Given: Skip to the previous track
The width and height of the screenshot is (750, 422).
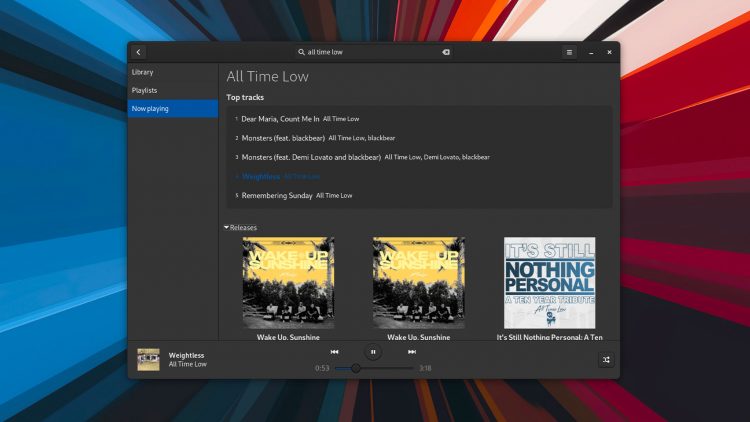Looking at the screenshot, I should [x=334, y=352].
